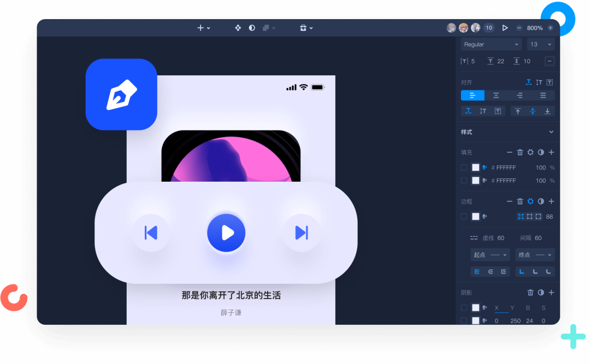Zoom out with the minus beside 800%
This screenshot has height=364, width=590.
coord(520,28)
